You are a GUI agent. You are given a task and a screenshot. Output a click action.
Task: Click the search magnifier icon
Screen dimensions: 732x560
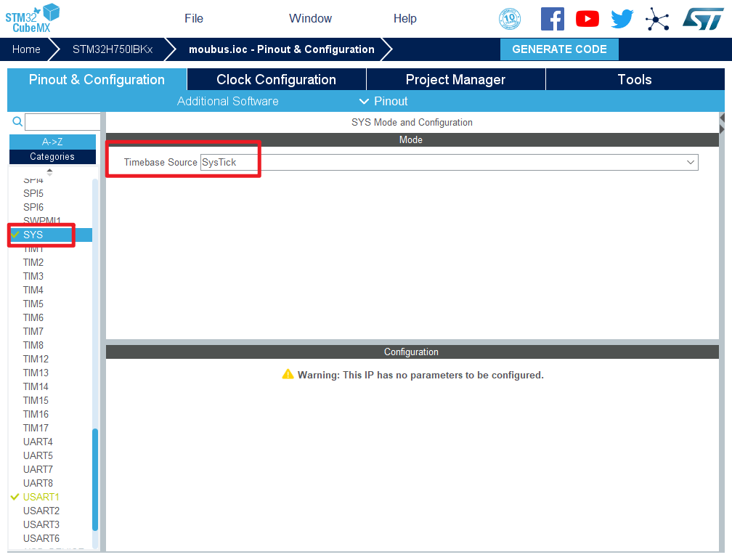(x=17, y=122)
